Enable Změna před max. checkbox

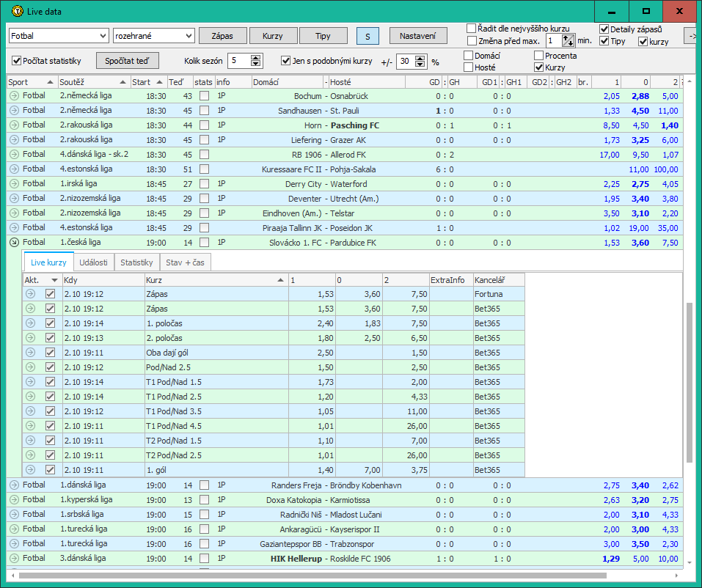click(471, 41)
